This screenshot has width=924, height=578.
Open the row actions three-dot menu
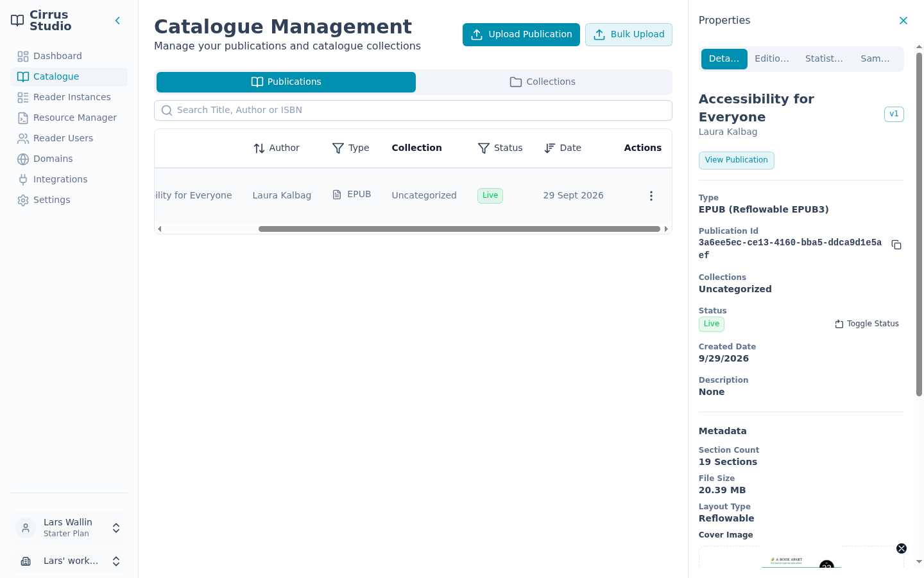(x=651, y=196)
